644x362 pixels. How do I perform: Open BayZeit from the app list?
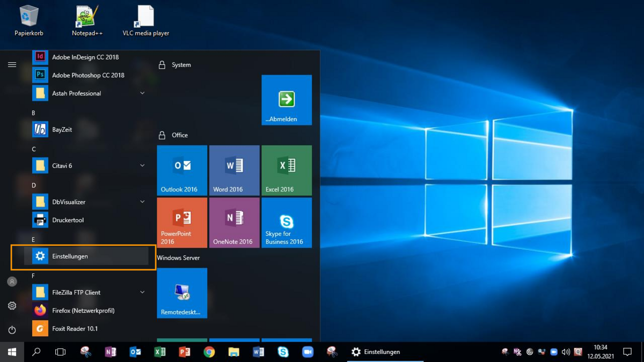(86, 129)
